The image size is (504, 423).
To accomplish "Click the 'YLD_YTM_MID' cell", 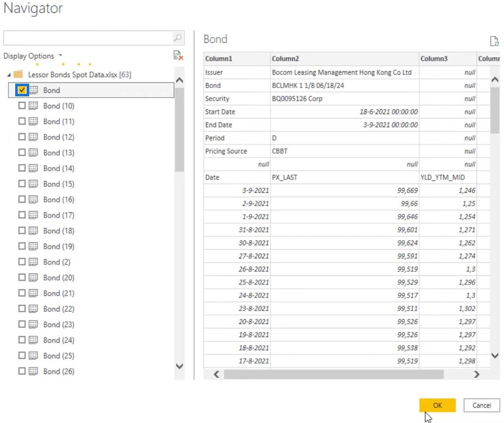I will (x=448, y=177).
